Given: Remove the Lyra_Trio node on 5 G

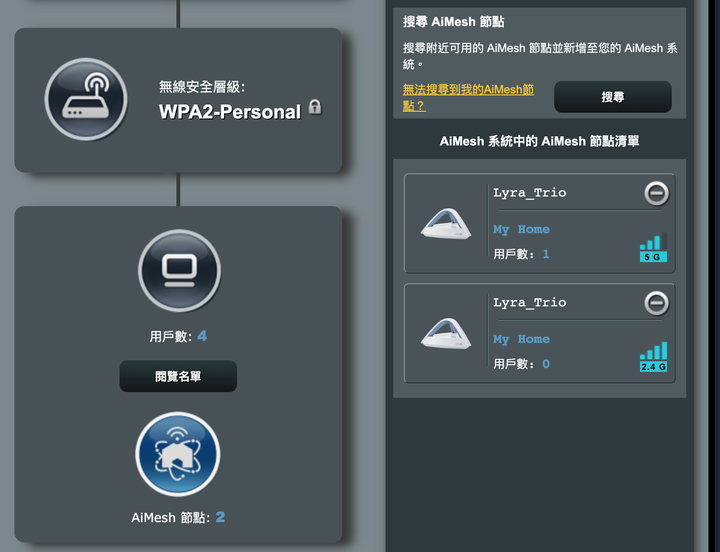Looking at the screenshot, I should 657,193.
